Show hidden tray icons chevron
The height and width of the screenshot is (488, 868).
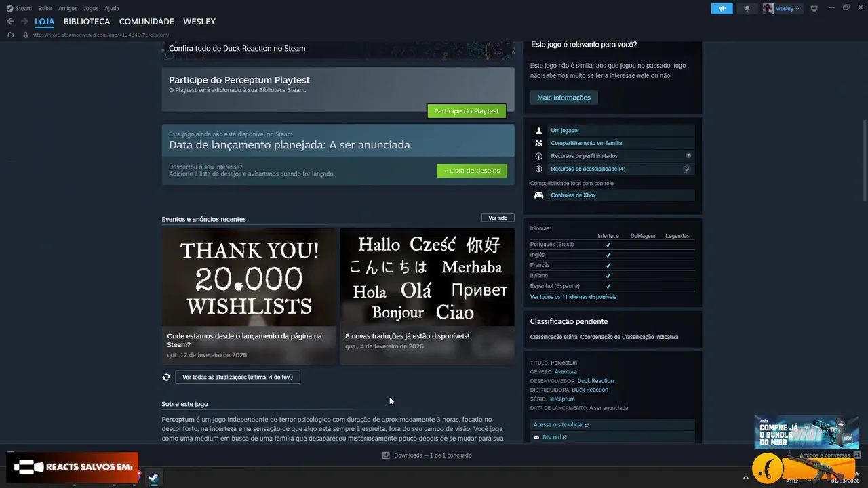746,477
